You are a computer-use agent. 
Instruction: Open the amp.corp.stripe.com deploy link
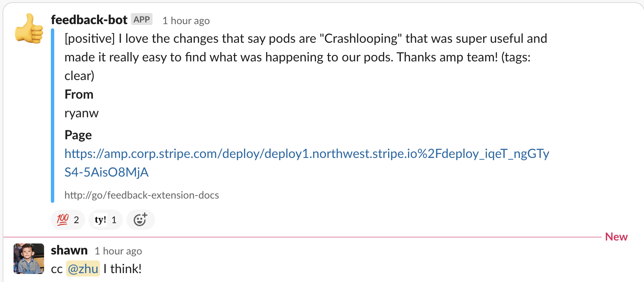point(306,154)
